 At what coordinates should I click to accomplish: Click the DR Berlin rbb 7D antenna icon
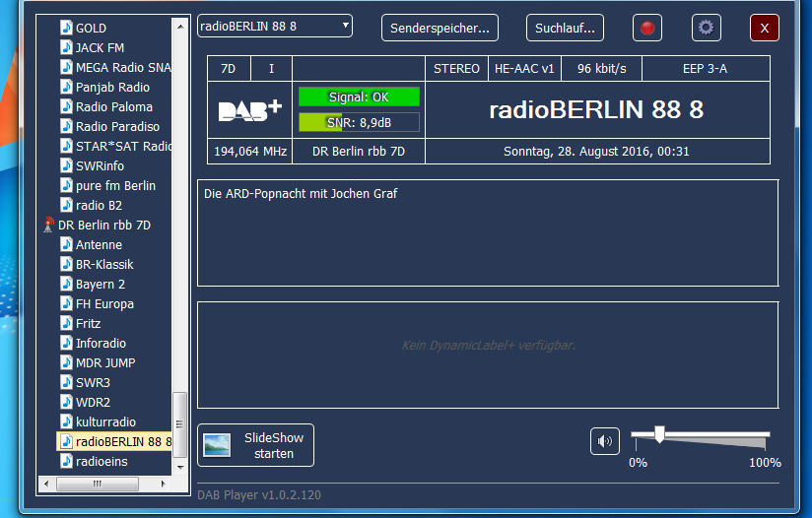click(48, 225)
